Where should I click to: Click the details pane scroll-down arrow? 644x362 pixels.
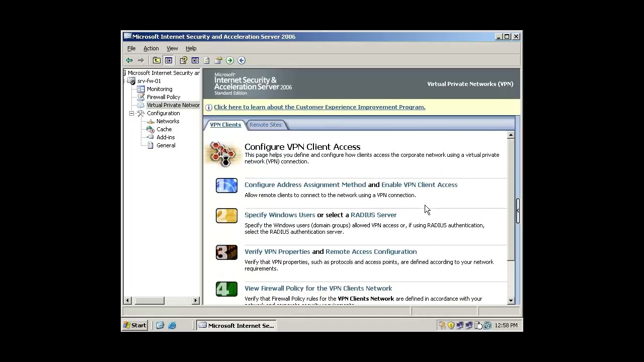(x=511, y=301)
